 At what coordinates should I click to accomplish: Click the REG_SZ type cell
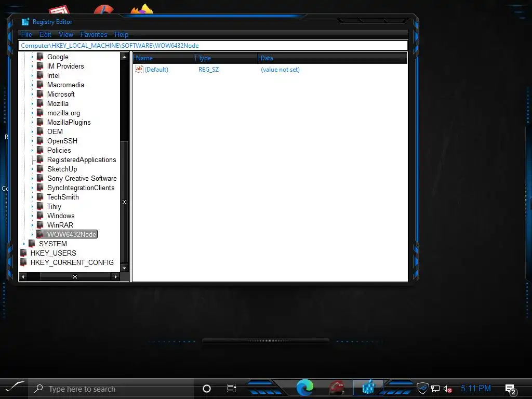(x=209, y=70)
